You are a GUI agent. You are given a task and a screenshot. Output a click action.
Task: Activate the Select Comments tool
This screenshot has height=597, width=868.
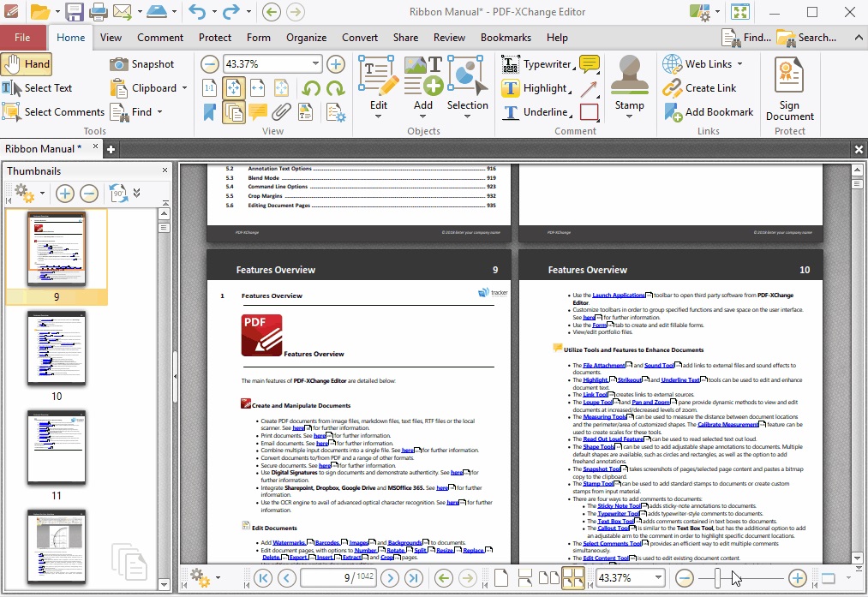(53, 112)
